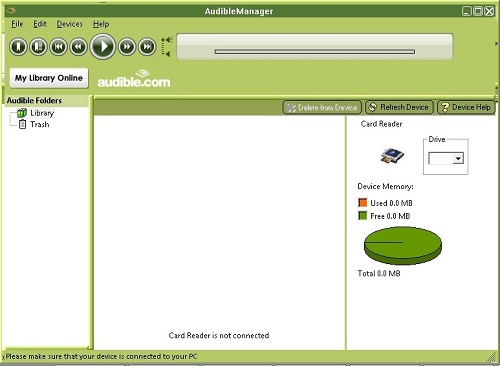Viewport: 500px width, 366px height.
Task: Click the Delete from Device icon
Action: (291, 107)
